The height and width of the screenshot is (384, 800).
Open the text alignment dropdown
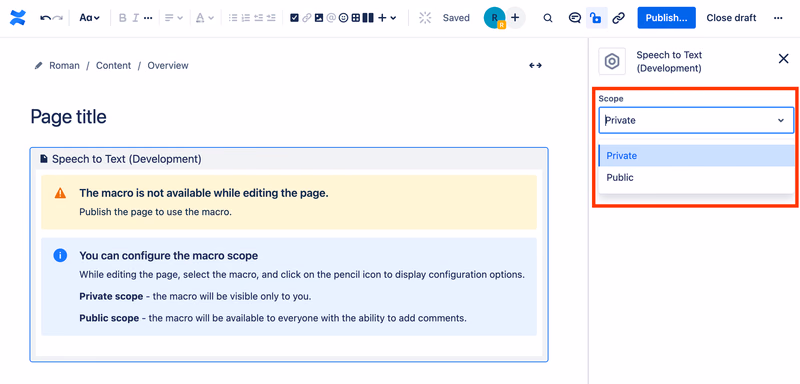click(x=174, y=18)
